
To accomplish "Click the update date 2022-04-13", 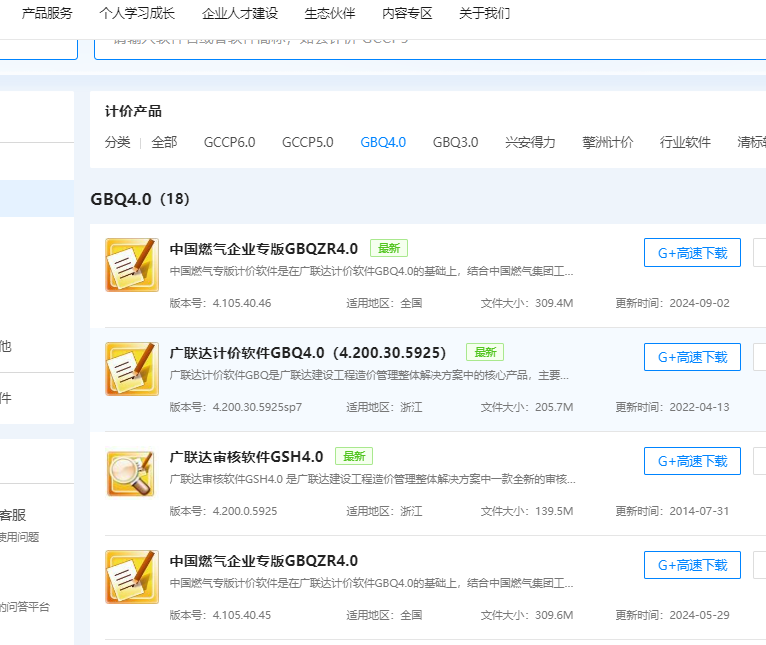I will click(x=700, y=407).
